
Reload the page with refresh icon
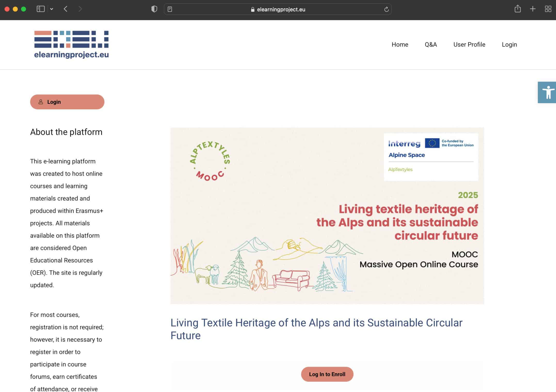click(386, 9)
